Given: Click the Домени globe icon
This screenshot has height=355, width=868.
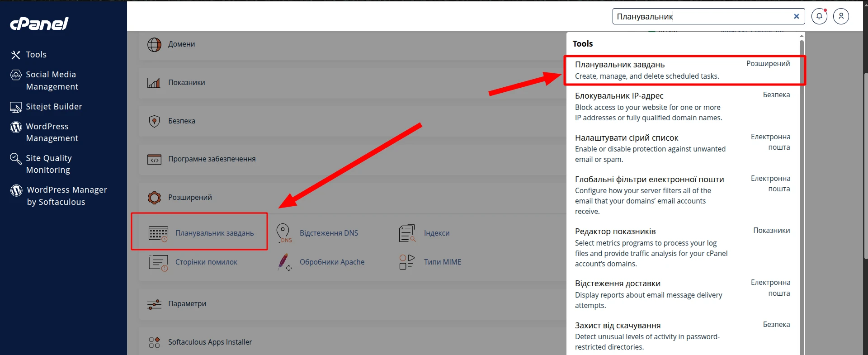Looking at the screenshot, I should click(154, 45).
